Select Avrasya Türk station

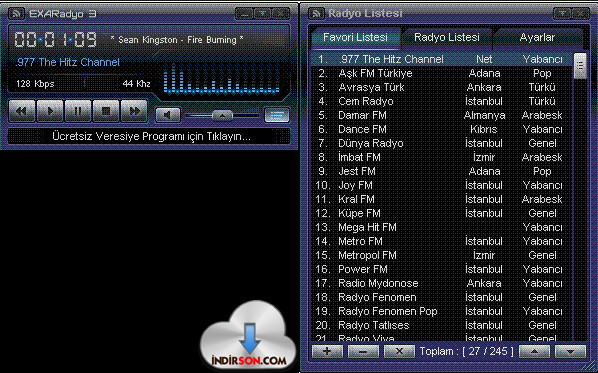[441, 87]
